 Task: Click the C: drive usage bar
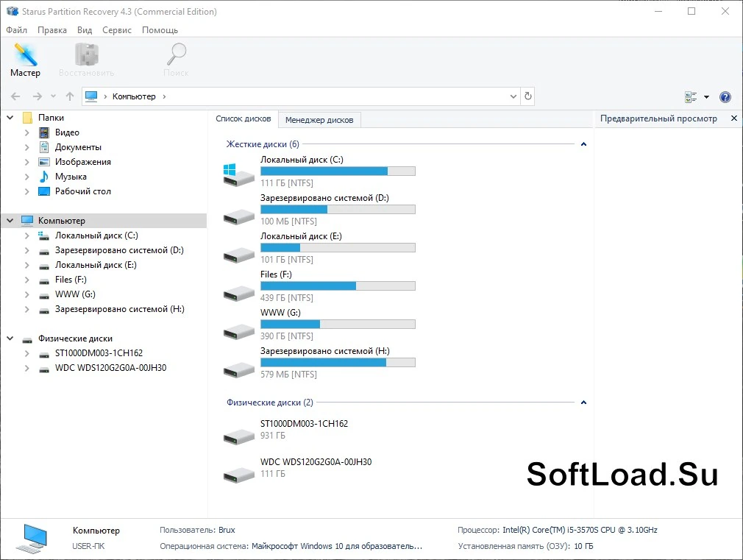(x=338, y=171)
